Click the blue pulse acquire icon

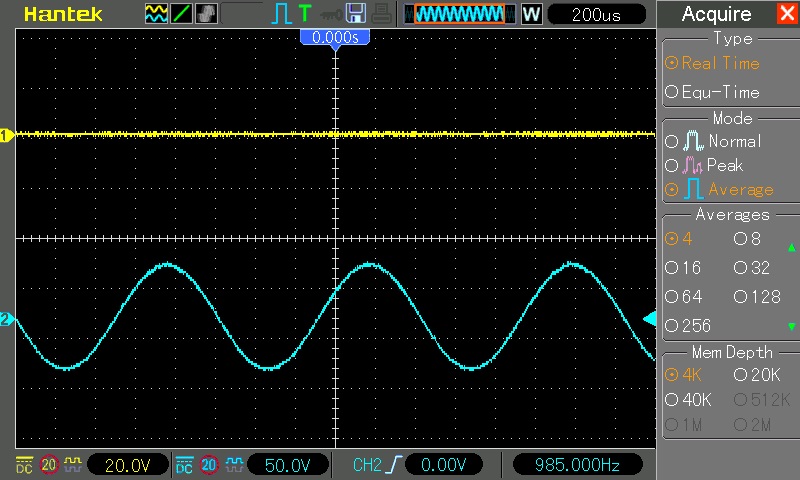(281, 14)
